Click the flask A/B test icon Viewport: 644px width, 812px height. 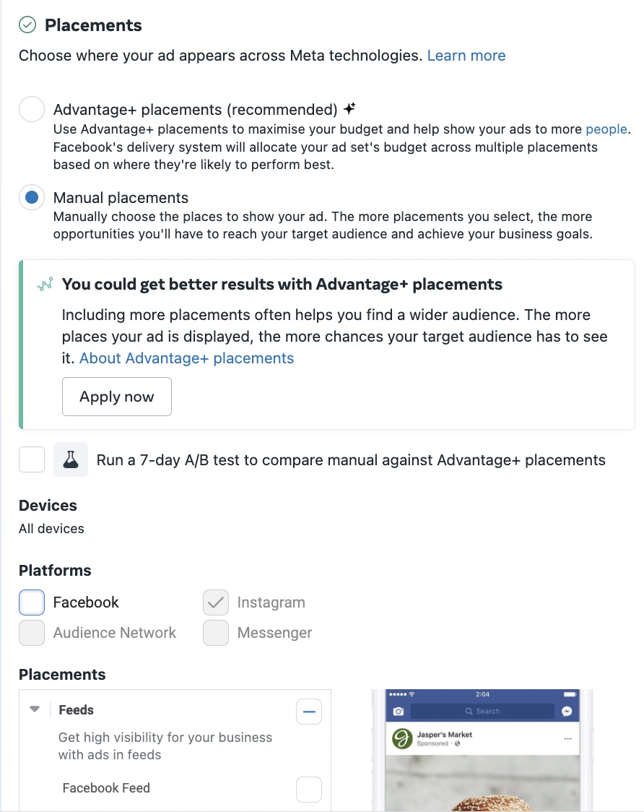click(x=71, y=460)
